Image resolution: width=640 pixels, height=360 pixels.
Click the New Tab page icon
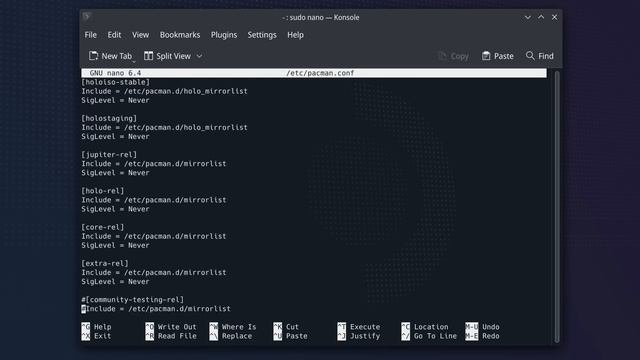point(93,56)
